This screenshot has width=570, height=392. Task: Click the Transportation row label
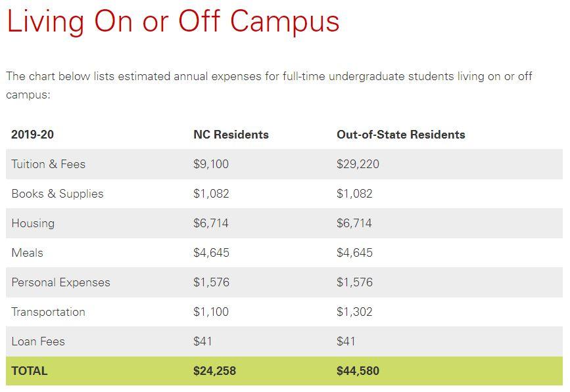(x=49, y=312)
